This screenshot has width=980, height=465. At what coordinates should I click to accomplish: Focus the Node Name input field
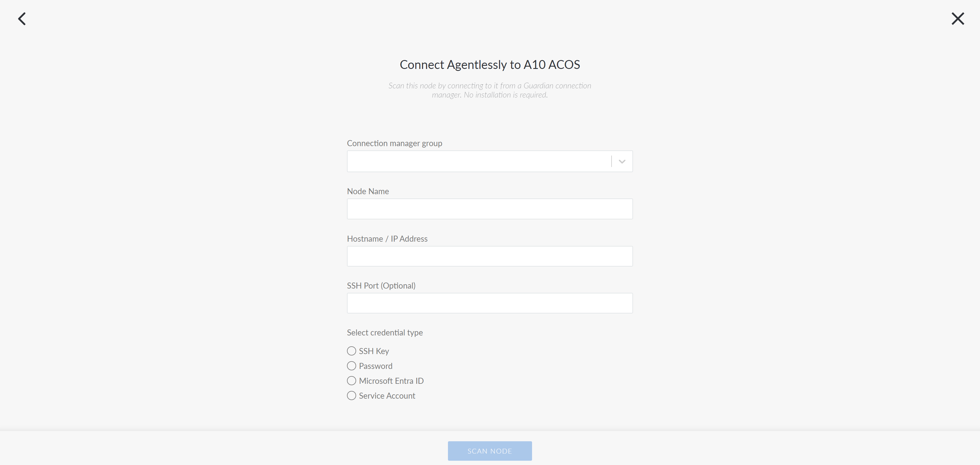(x=490, y=209)
